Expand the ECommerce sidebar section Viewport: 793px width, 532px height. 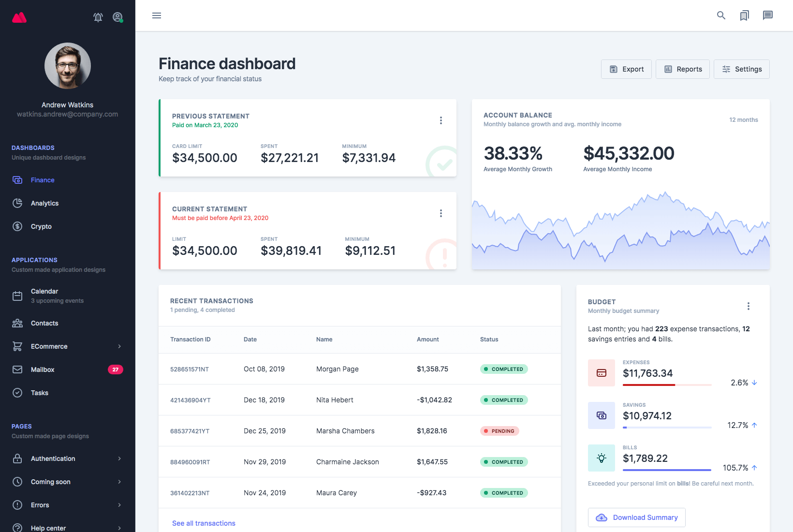pyautogui.click(x=68, y=346)
